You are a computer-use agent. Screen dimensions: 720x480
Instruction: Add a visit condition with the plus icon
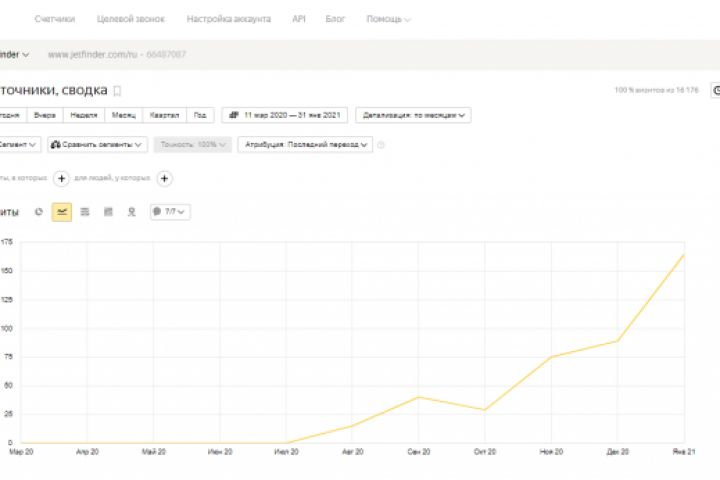60,179
